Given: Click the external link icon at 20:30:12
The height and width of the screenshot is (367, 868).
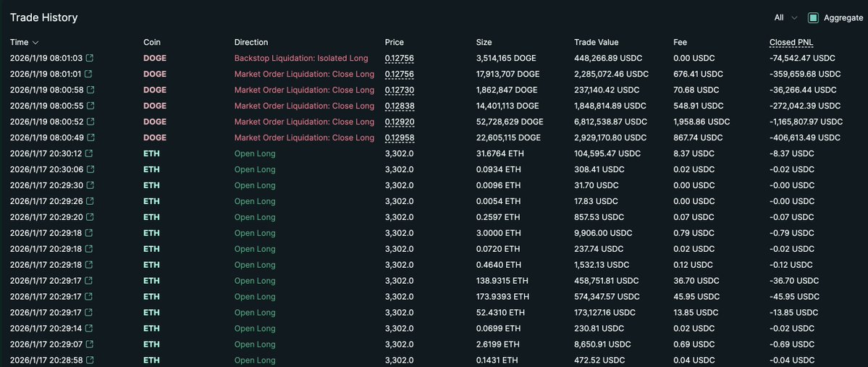Looking at the screenshot, I should [89, 153].
